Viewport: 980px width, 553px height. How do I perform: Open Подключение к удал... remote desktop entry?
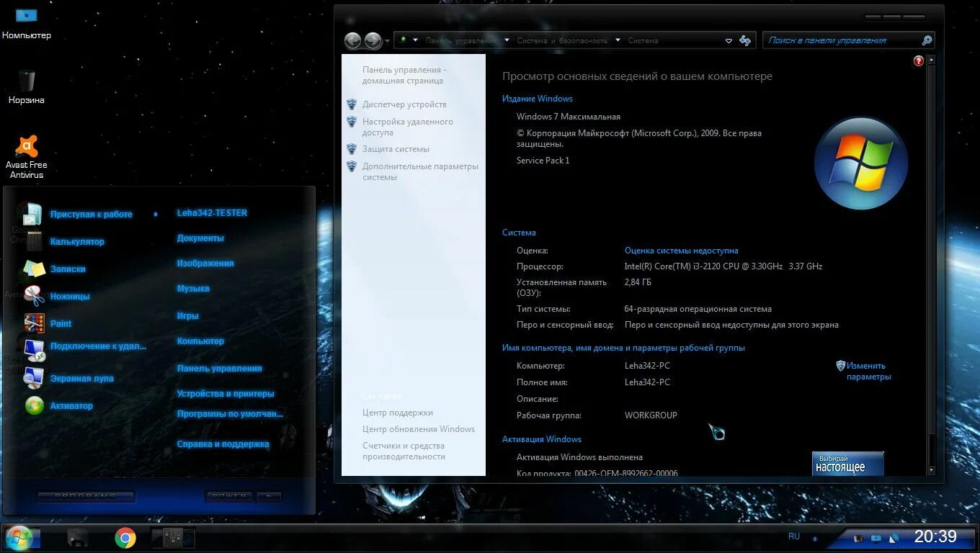[x=98, y=346]
